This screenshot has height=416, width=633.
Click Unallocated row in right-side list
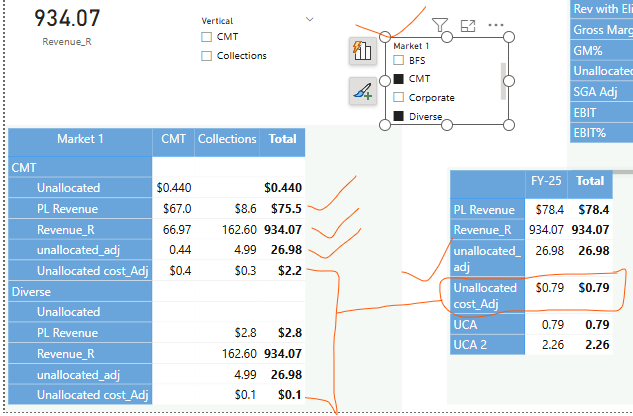click(602, 71)
